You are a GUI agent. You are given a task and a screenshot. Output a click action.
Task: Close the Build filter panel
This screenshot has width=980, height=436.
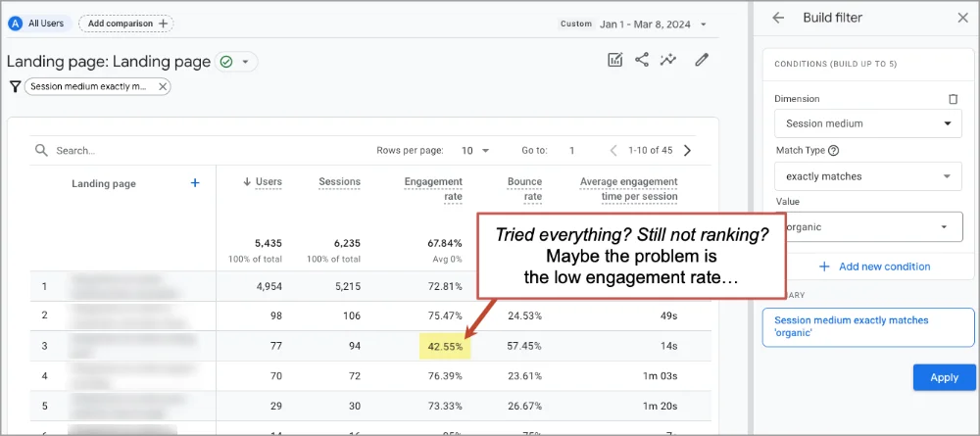[x=962, y=18]
